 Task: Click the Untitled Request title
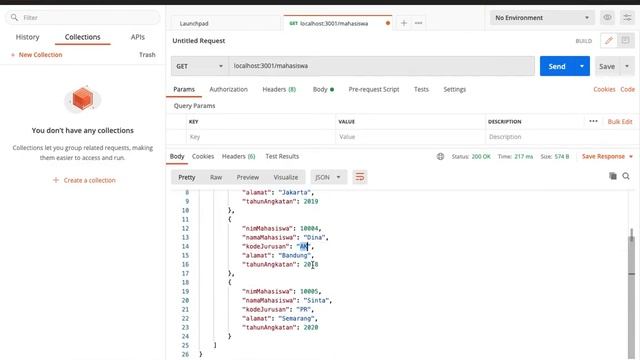click(199, 41)
